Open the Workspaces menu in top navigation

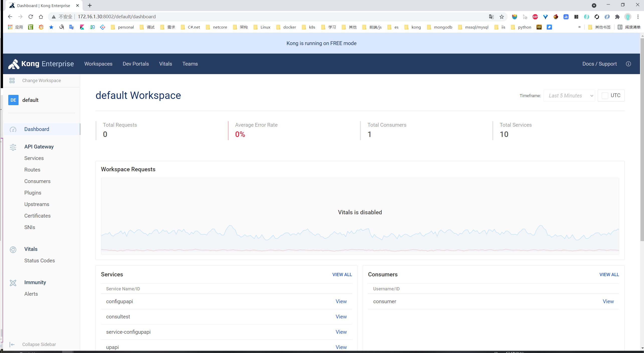(x=98, y=64)
